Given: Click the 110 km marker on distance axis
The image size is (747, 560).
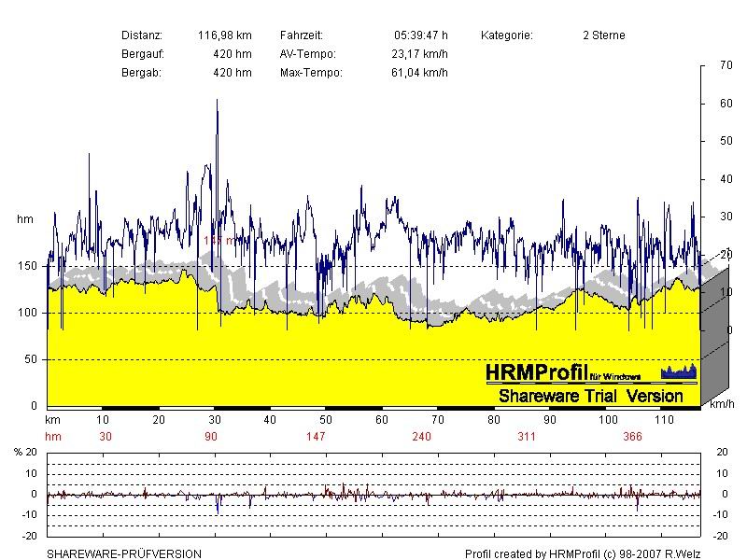Looking at the screenshot, I should pyautogui.click(x=663, y=421).
